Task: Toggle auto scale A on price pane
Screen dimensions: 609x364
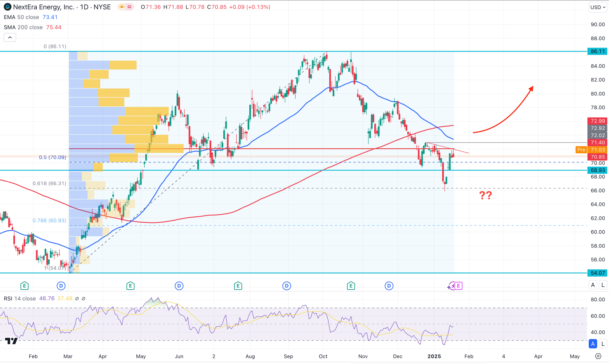Action: point(593,285)
